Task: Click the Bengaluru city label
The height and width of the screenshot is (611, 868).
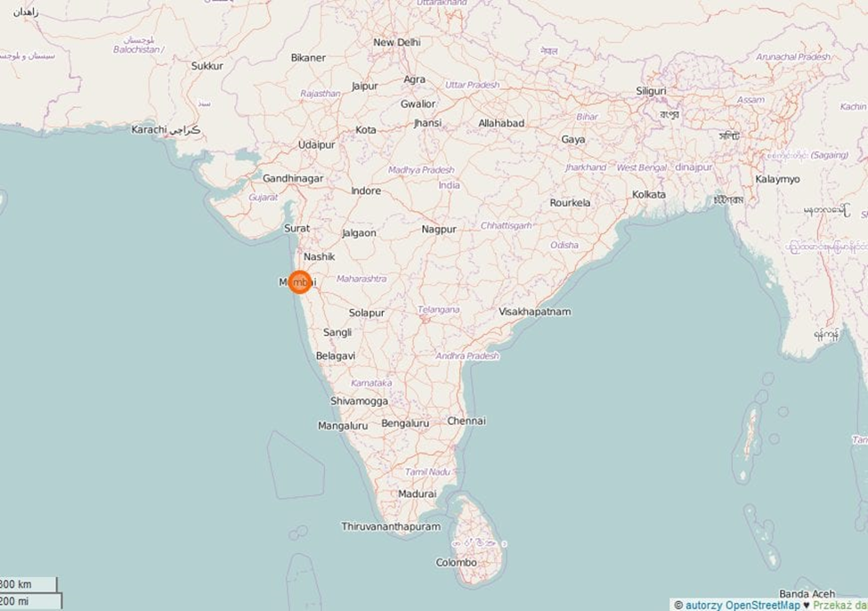Action: click(405, 423)
